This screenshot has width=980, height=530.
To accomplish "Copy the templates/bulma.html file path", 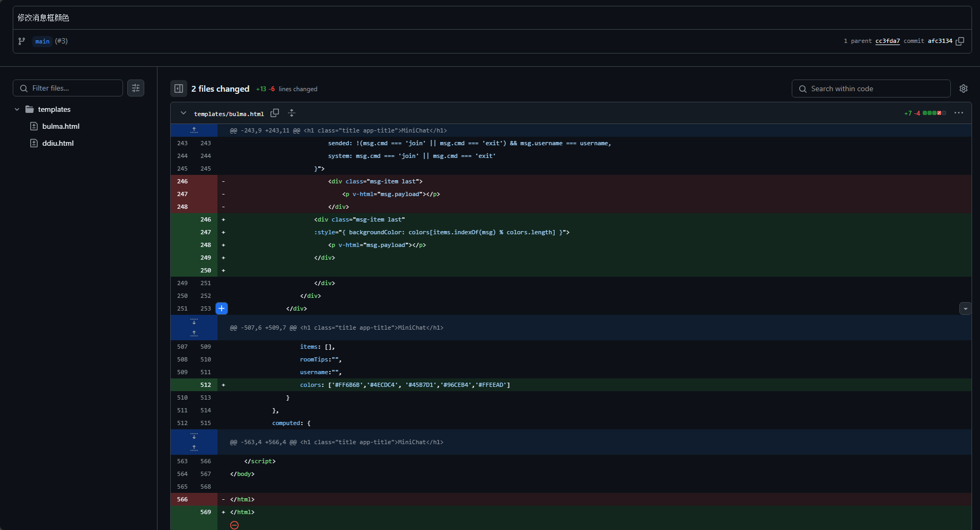I will [275, 113].
